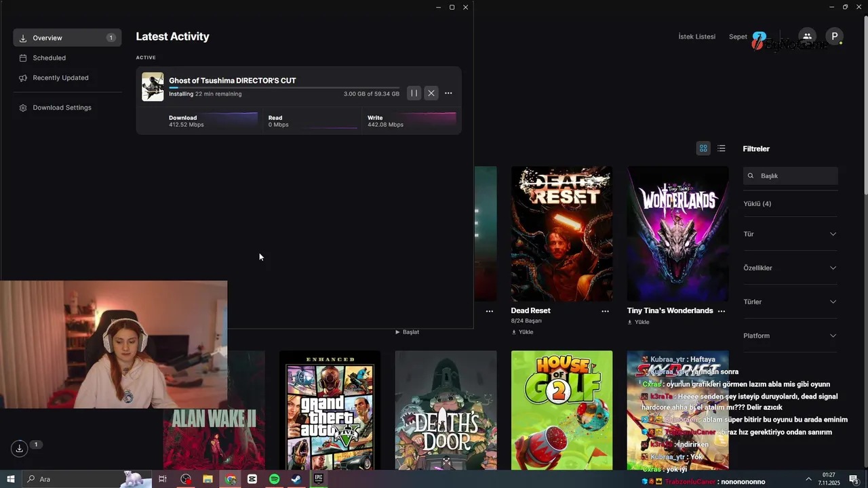The image size is (868, 488).
Task: Open options menu for Tiny Tina's Wonderlands
Action: 721,311
